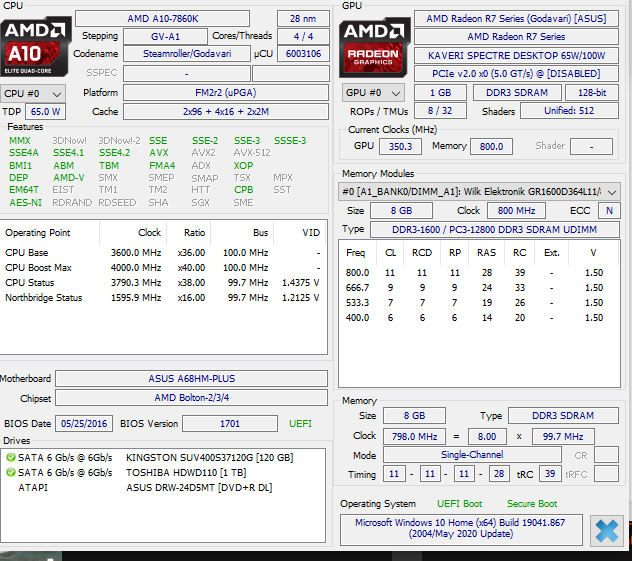Select the 666.7 frequency timing row

(x=478, y=288)
